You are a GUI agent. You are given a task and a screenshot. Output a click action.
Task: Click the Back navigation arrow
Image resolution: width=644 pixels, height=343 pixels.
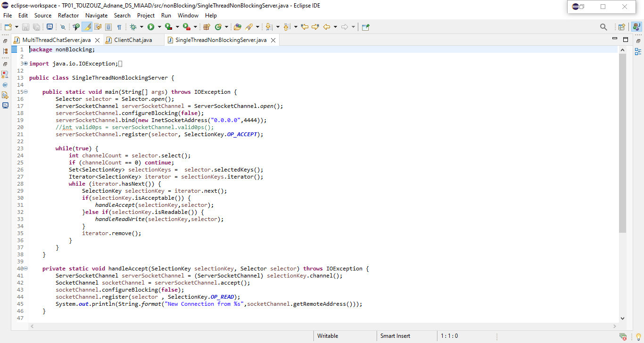[x=326, y=27]
